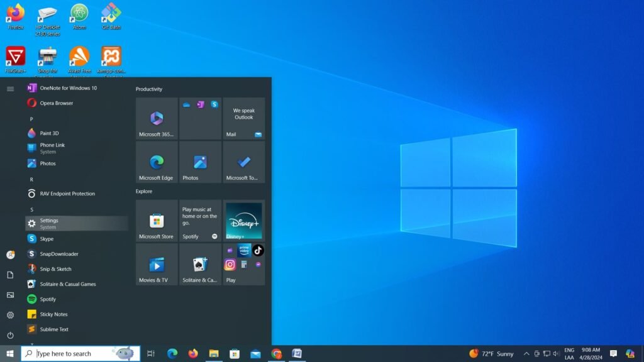Jump to letter S section header
This screenshot has height=362, width=644.
(x=31, y=209)
